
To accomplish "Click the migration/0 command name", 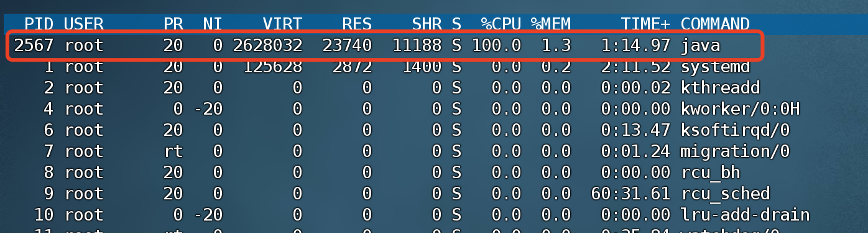I will pyautogui.click(x=735, y=151).
